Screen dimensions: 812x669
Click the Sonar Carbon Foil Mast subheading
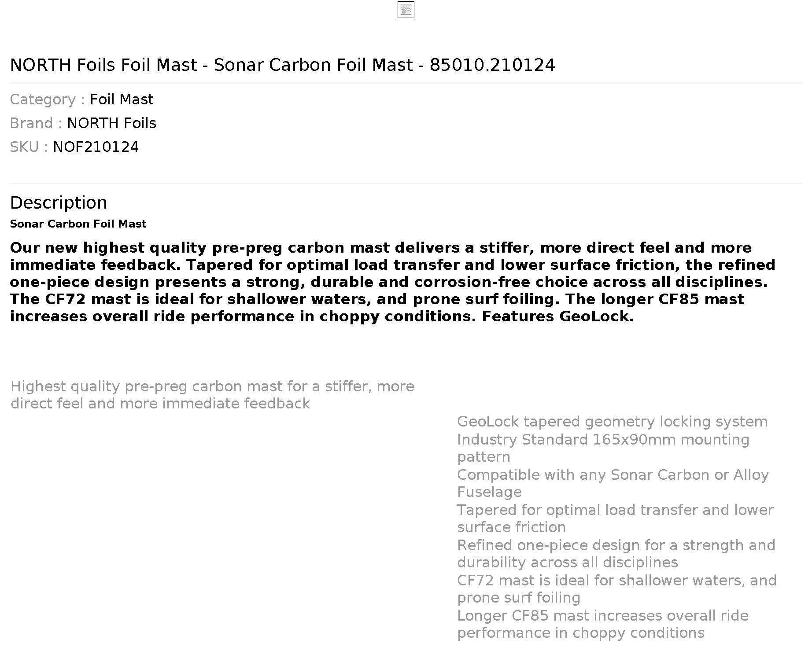point(78,224)
